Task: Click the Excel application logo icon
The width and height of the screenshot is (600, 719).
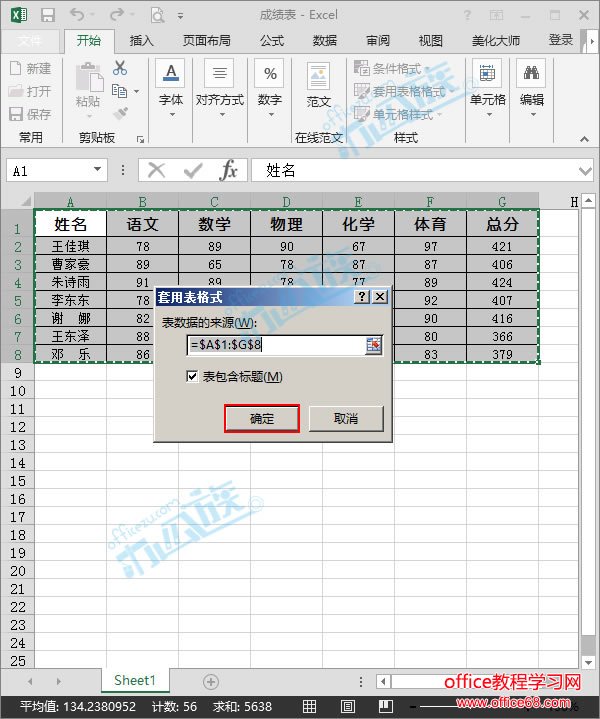Action: click(x=19, y=15)
